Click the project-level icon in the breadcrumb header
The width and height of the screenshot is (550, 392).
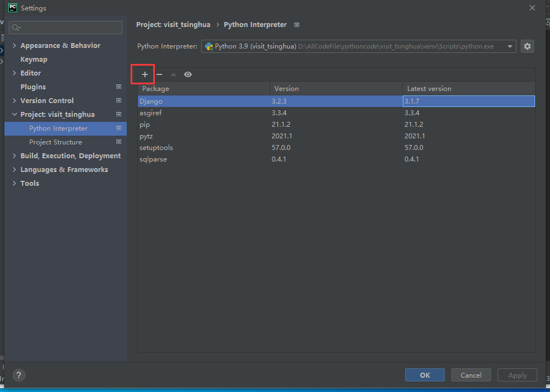296,25
